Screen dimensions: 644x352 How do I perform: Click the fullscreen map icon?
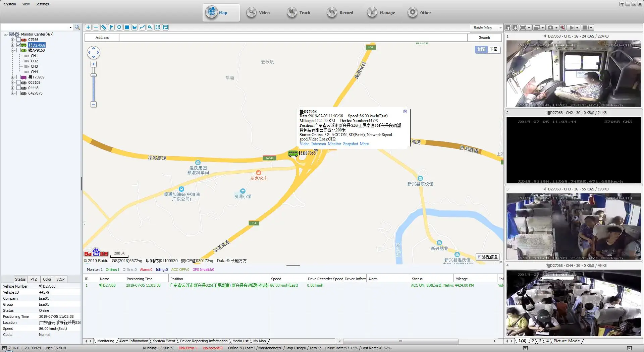(158, 27)
